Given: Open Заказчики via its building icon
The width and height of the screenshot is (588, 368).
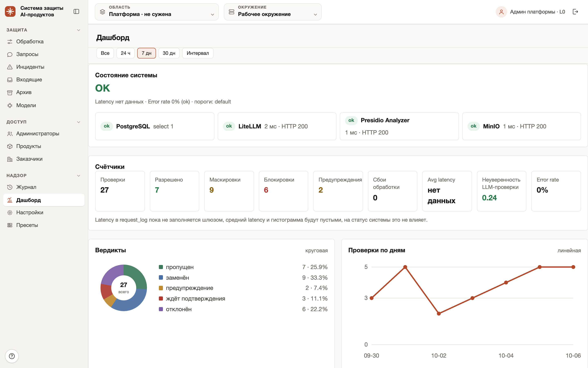Looking at the screenshot, I should click(10, 159).
